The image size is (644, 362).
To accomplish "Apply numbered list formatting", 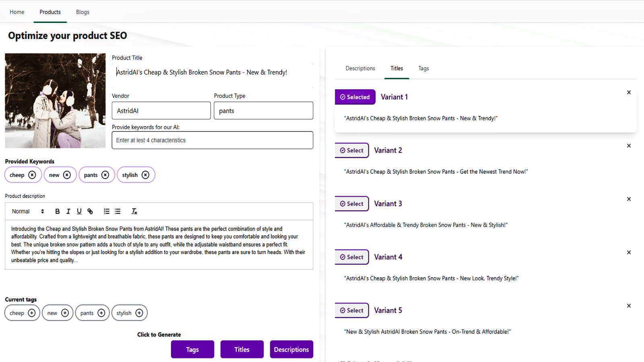I will coord(107,211).
